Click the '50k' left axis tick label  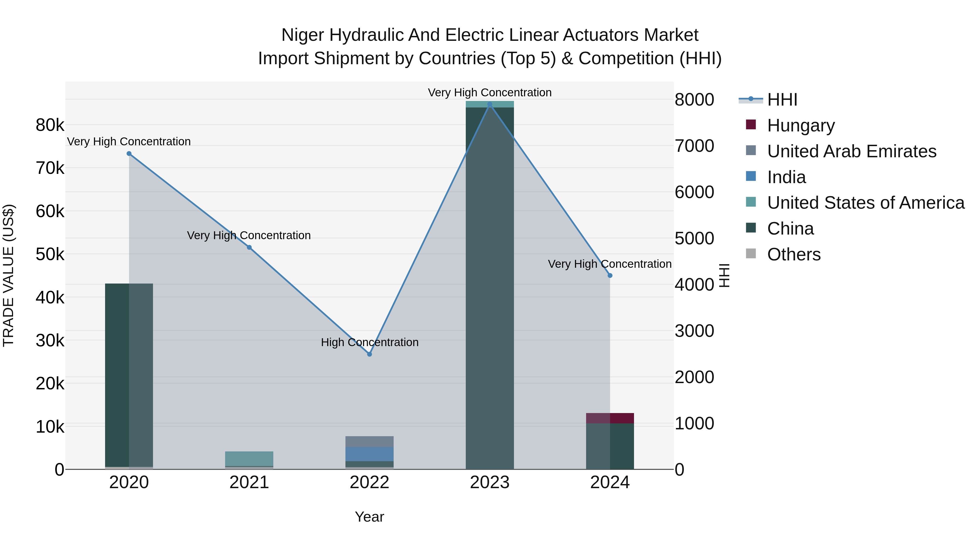[x=50, y=254]
